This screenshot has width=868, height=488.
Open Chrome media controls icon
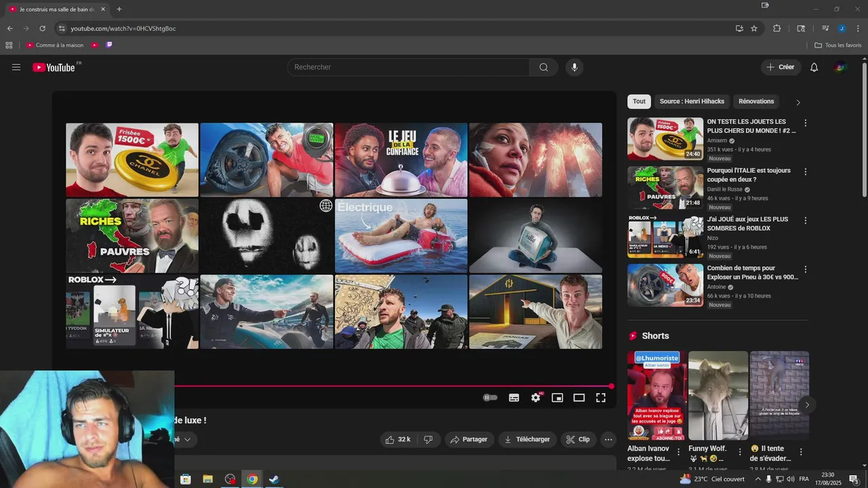(x=825, y=28)
